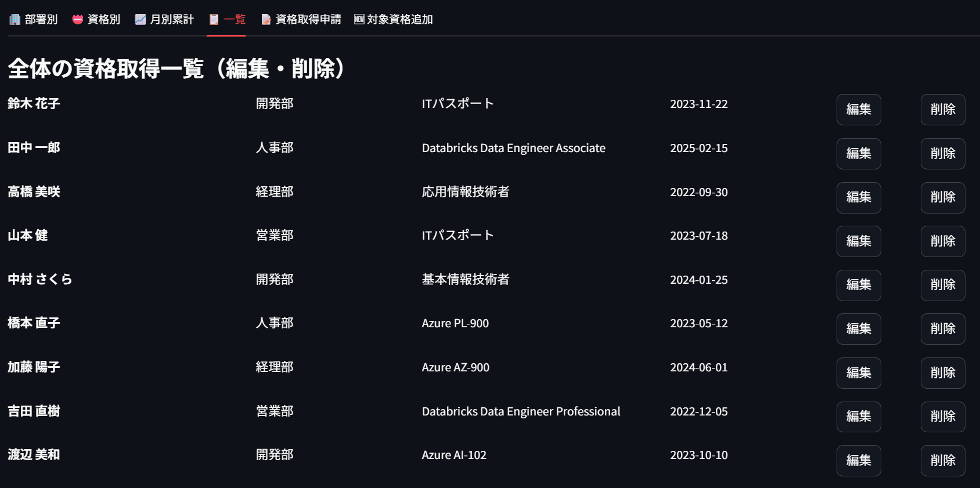The width and height of the screenshot is (980, 488).
Task: Open the 月別累計 tab
Action: [x=164, y=19]
